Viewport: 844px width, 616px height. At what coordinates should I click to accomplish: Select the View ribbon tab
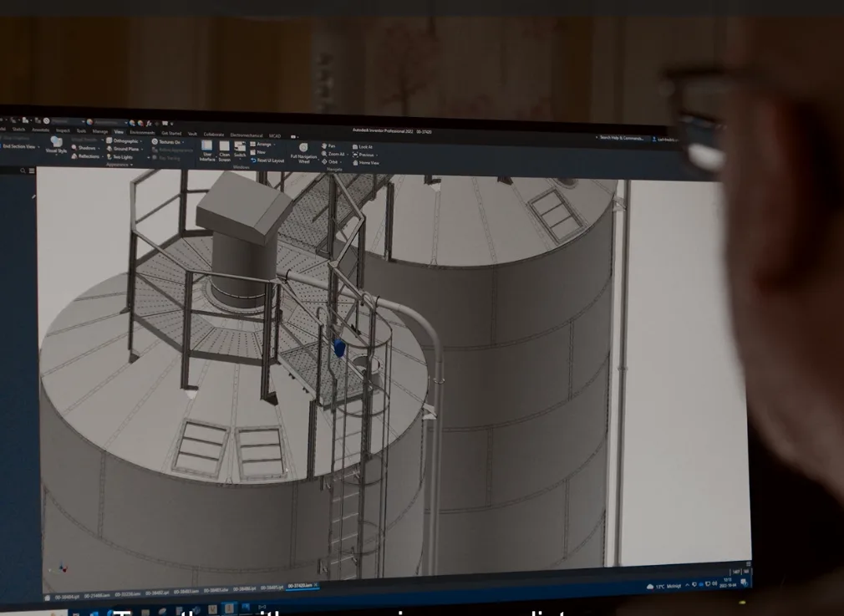[x=119, y=132]
